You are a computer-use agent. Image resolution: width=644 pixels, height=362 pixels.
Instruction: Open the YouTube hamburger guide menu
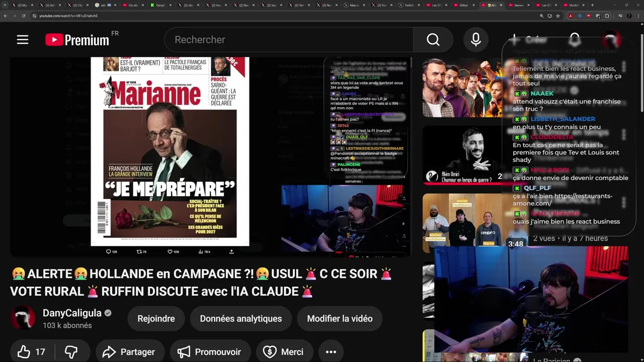[x=23, y=40]
